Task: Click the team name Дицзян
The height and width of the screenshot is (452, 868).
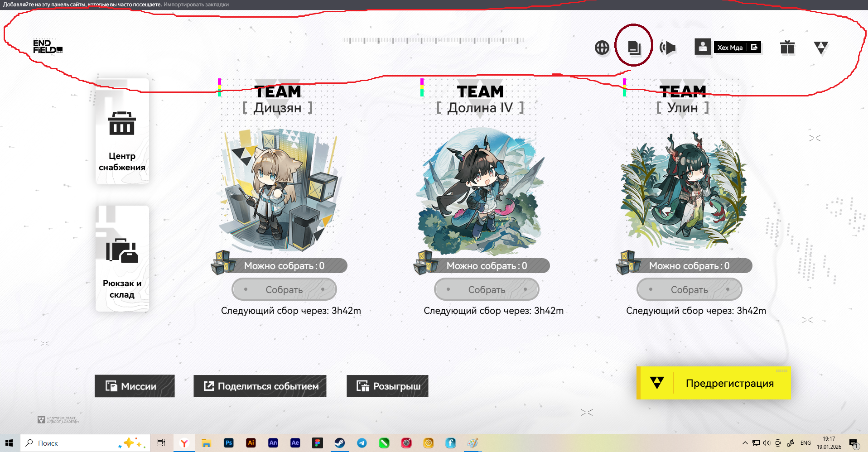Action: (278, 108)
